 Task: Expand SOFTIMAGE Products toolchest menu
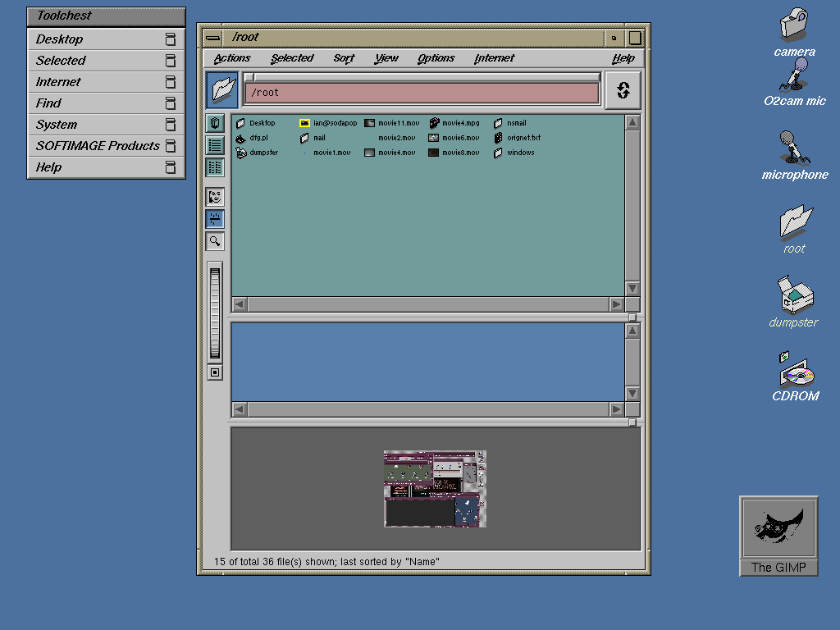[x=106, y=146]
